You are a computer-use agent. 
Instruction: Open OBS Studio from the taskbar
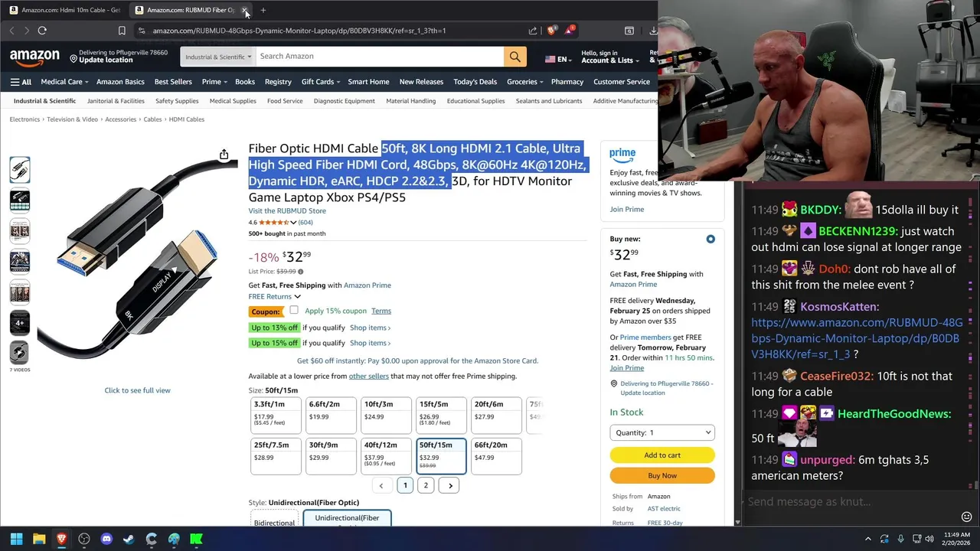tap(84, 539)
